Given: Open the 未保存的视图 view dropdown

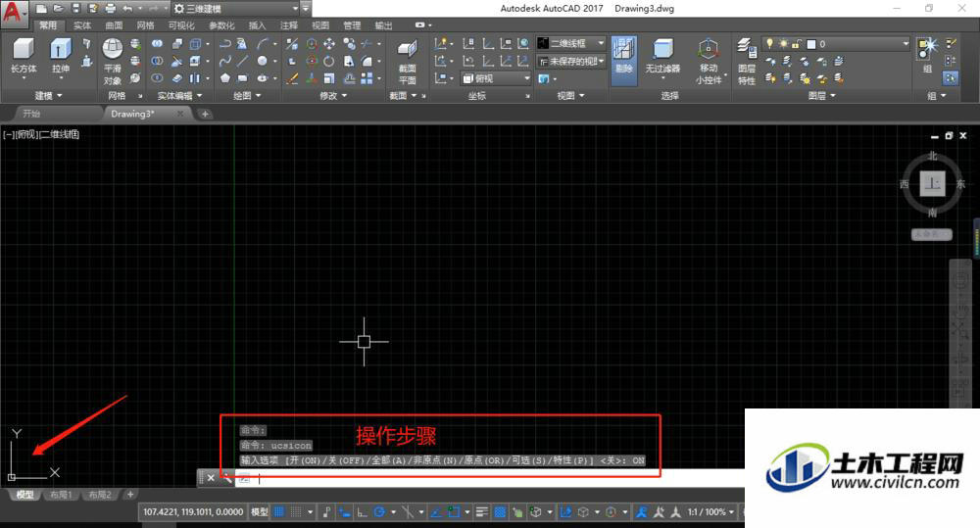Looking at the screenshot, I should [x=571, y=62].
